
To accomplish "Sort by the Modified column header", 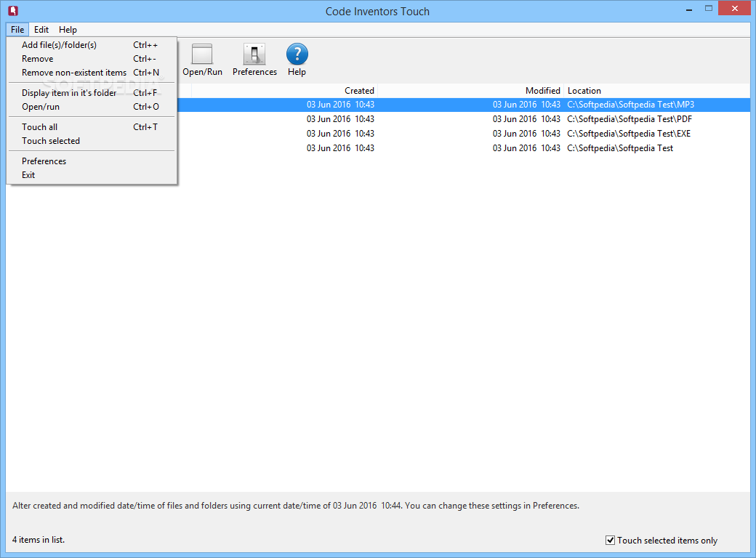I will (470, 91).
